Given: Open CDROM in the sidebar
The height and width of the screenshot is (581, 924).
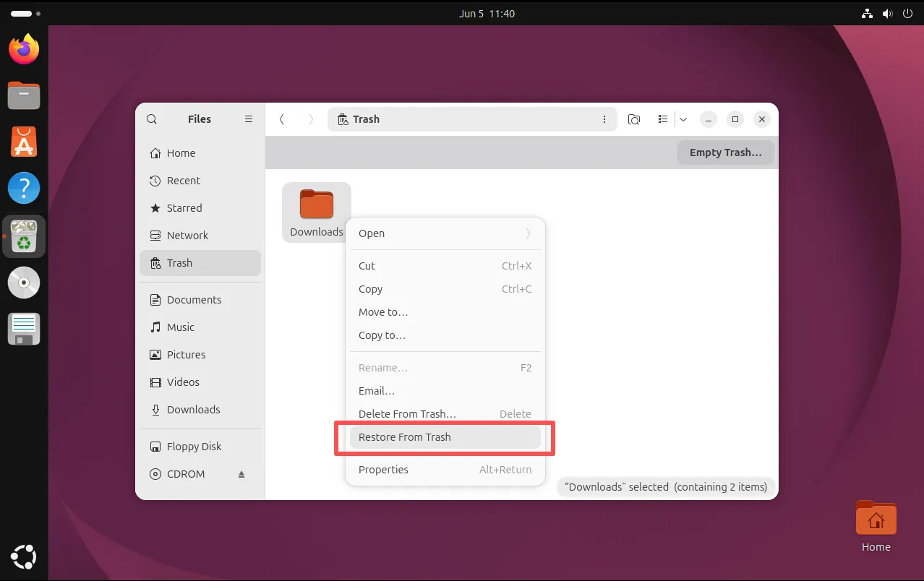Looking at the screenshot, I should (x=200, y=474).
